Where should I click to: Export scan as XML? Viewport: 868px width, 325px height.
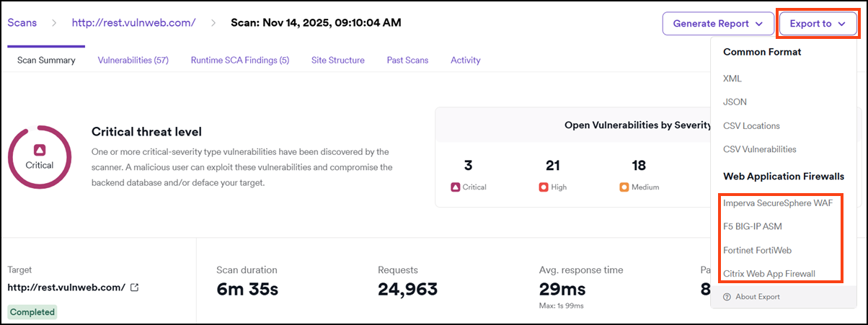732,79
